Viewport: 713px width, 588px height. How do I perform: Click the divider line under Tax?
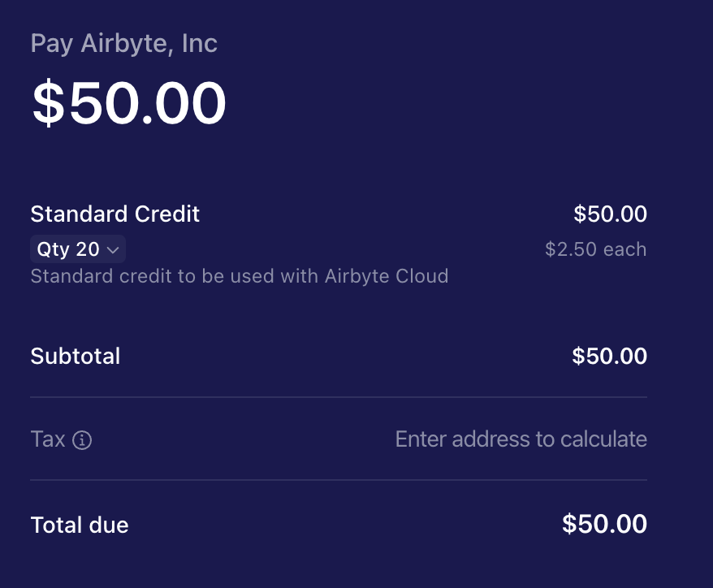339,480
